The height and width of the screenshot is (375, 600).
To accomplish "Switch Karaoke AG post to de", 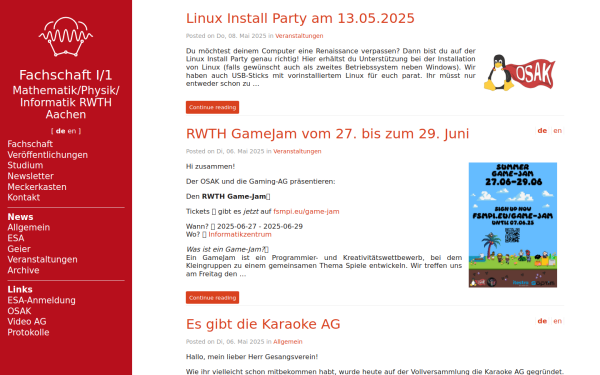I will point(542,321).
